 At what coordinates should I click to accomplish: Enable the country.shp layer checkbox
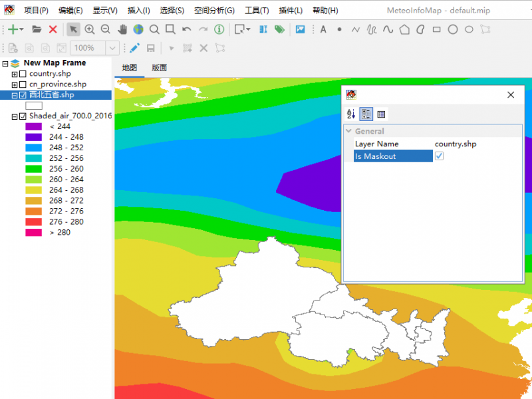pyautogui.click(x=23, y=74)
